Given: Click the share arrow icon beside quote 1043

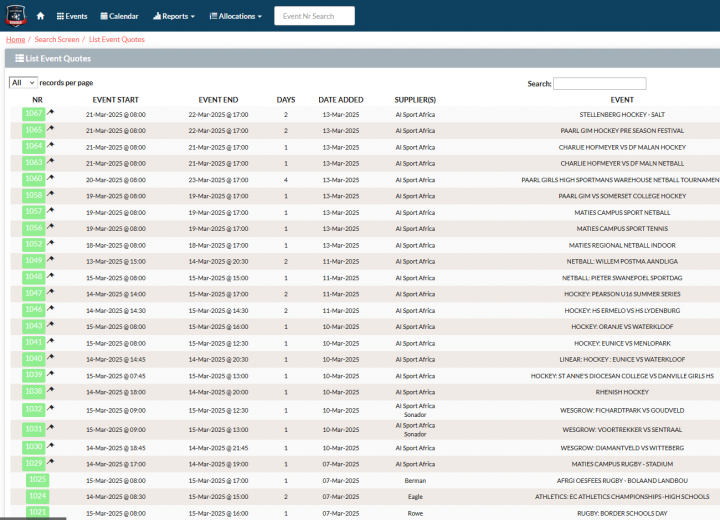Looking at the screenshot, I should [x=51, y=324].
